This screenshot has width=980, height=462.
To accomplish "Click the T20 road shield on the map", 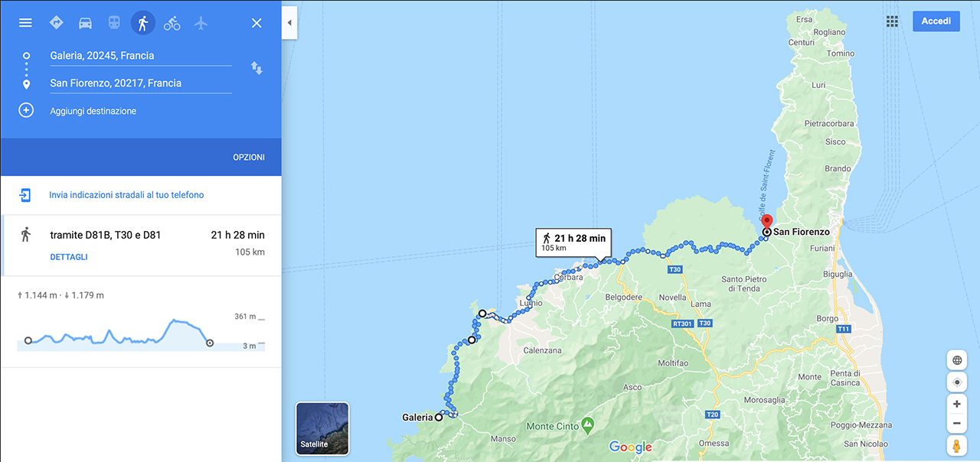I will (x=713, y=415).
